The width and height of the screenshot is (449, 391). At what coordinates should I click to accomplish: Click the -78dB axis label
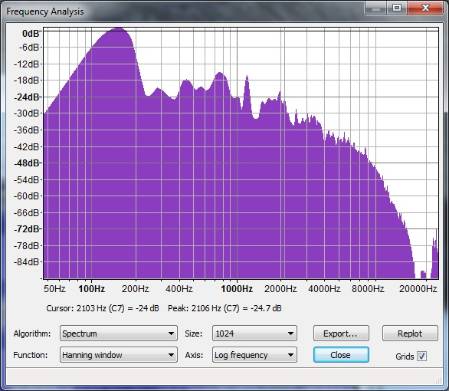tap(27, 246)
